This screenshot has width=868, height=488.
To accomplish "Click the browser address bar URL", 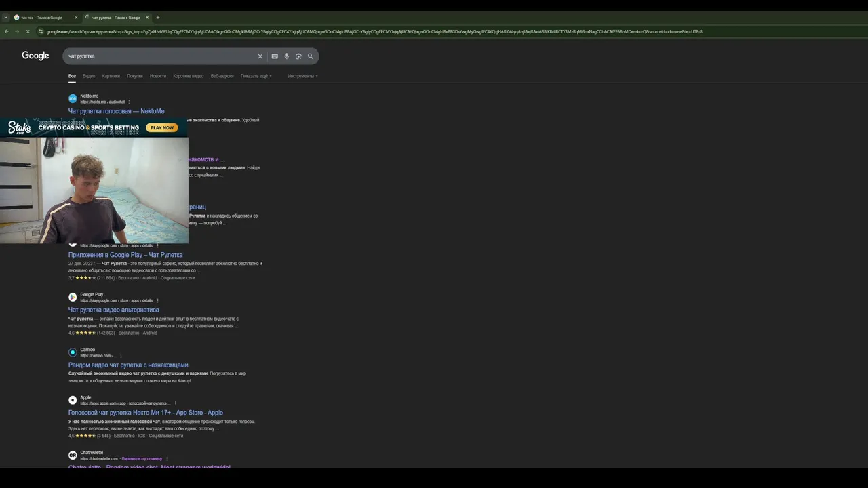I will [x=374, y=31].
